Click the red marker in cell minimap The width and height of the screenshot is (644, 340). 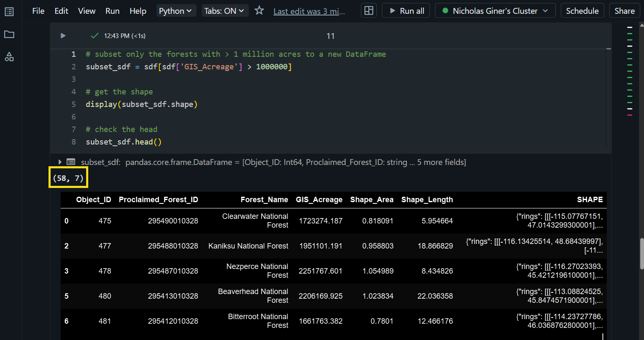point(630,115)
